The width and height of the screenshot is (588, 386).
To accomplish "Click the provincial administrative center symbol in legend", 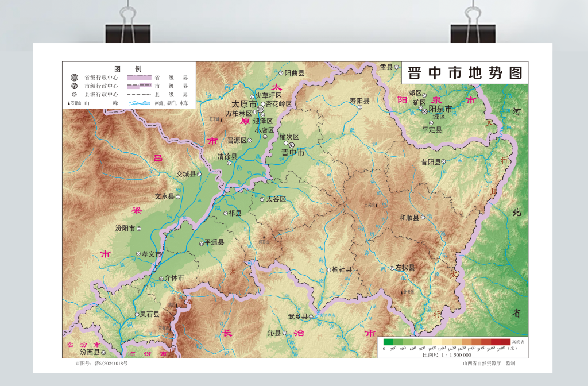I will click(x=74, y=77).
